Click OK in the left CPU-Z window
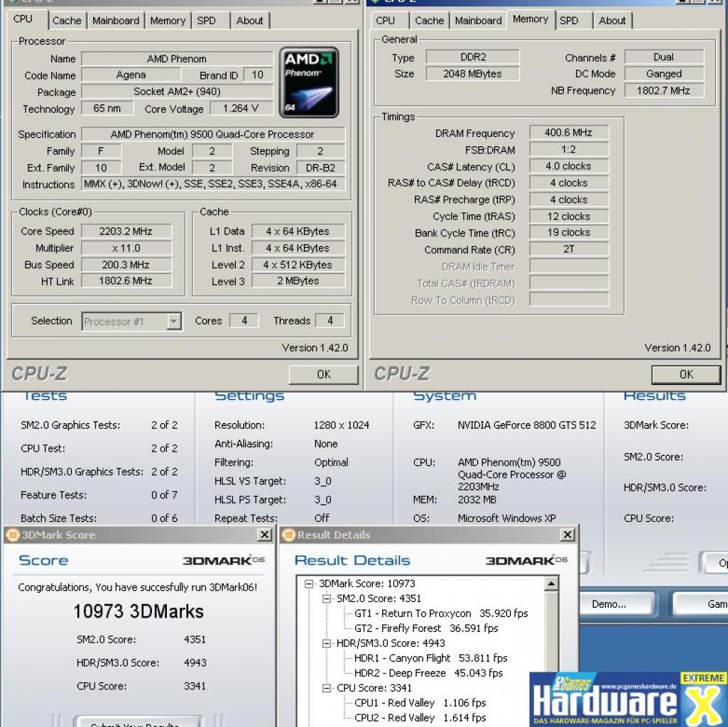 (324, 374)
